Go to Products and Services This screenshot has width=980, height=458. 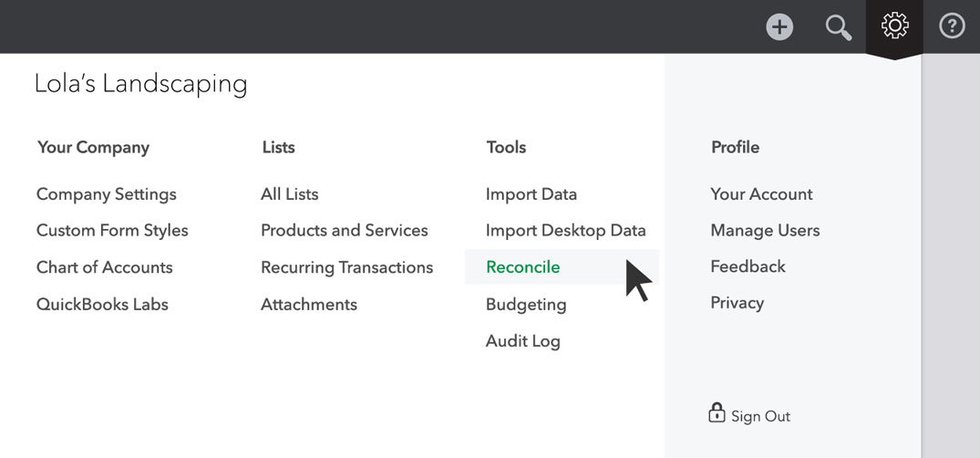click(345, 230)
